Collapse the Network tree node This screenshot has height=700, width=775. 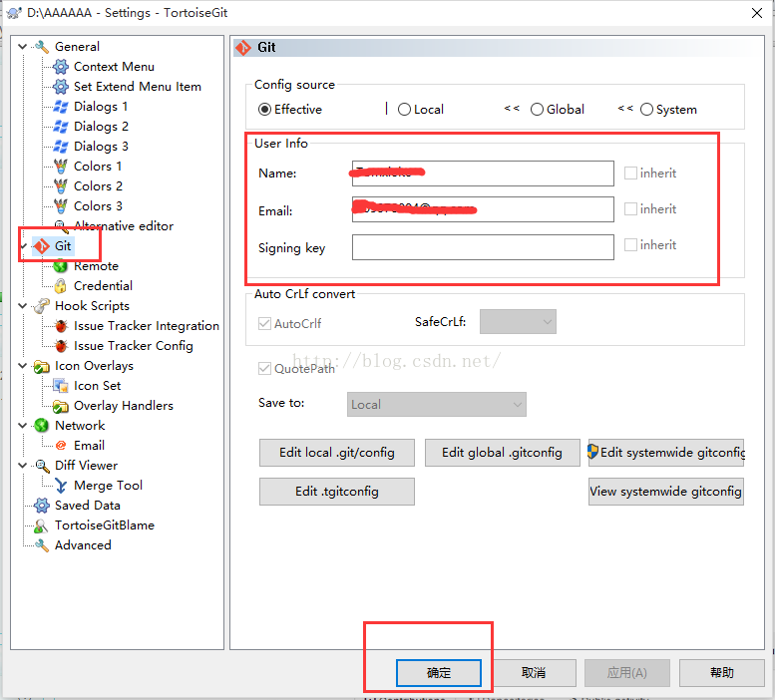[22, 426]
